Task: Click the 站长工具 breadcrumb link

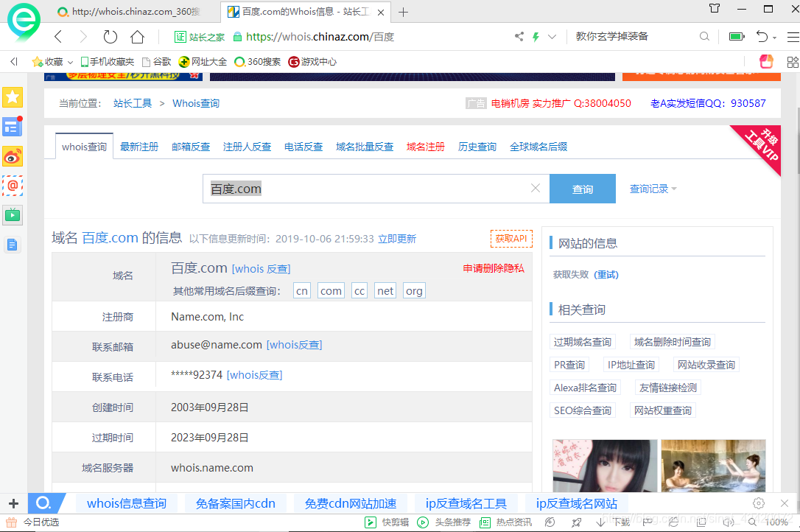Action: pyautogui.click(x=133, y=103)
